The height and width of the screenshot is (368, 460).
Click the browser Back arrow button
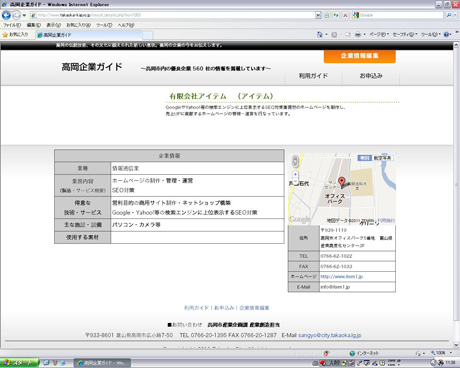[x=6, y=15]
